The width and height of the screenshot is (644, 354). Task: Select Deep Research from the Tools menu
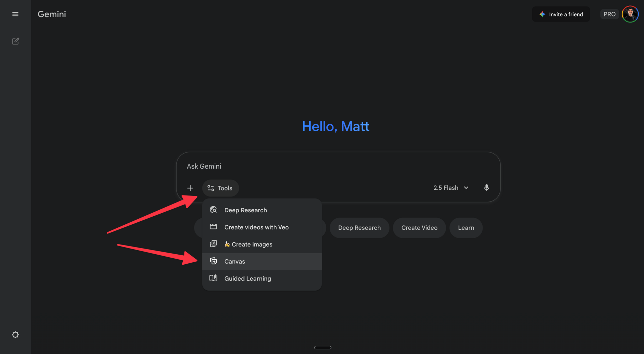[262, 210]
